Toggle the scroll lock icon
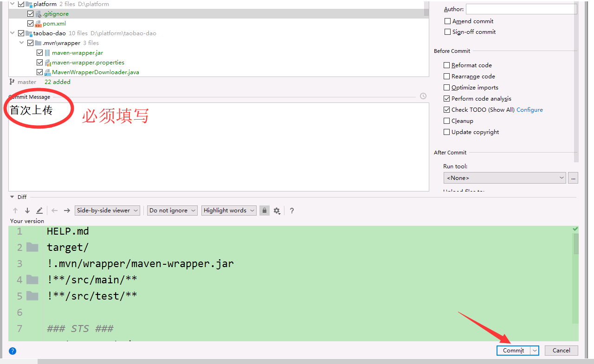Viewport: 594px width, 364px height. [x=265, y=211]
